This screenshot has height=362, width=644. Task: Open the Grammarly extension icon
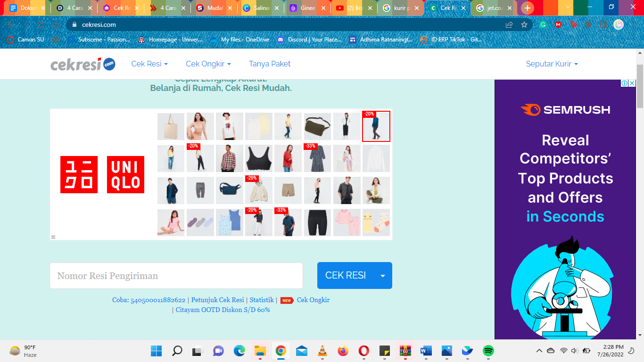point(543,25)
